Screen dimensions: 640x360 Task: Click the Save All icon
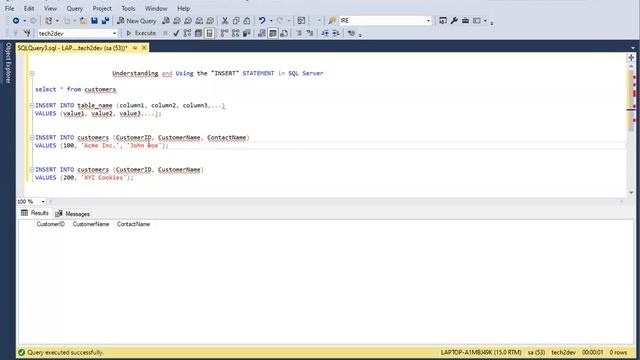coord(105,20)
